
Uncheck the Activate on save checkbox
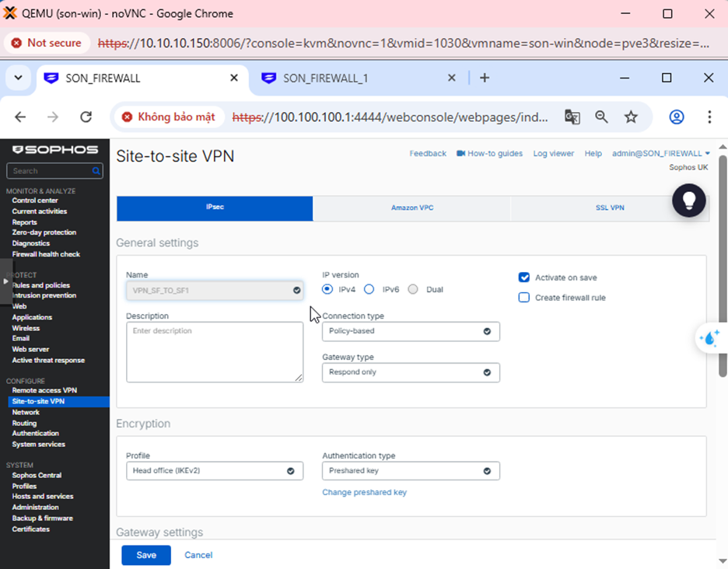pyautogui.click(x=524, y=278)
